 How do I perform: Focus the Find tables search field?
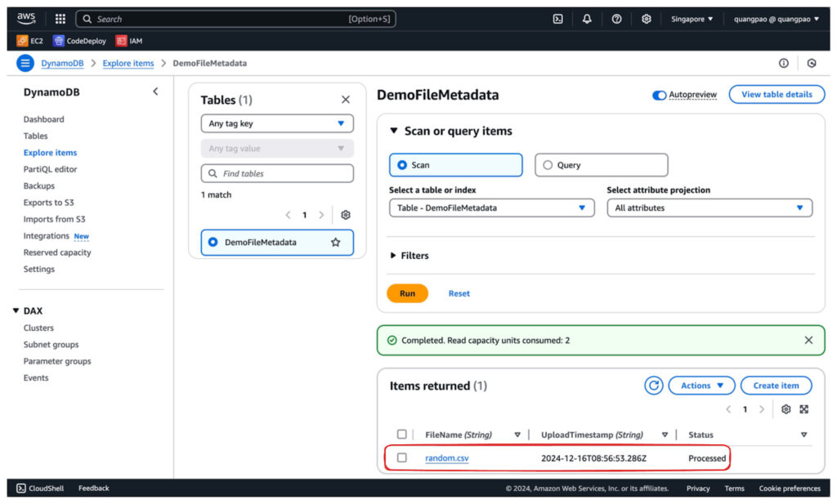pos(277,173)
